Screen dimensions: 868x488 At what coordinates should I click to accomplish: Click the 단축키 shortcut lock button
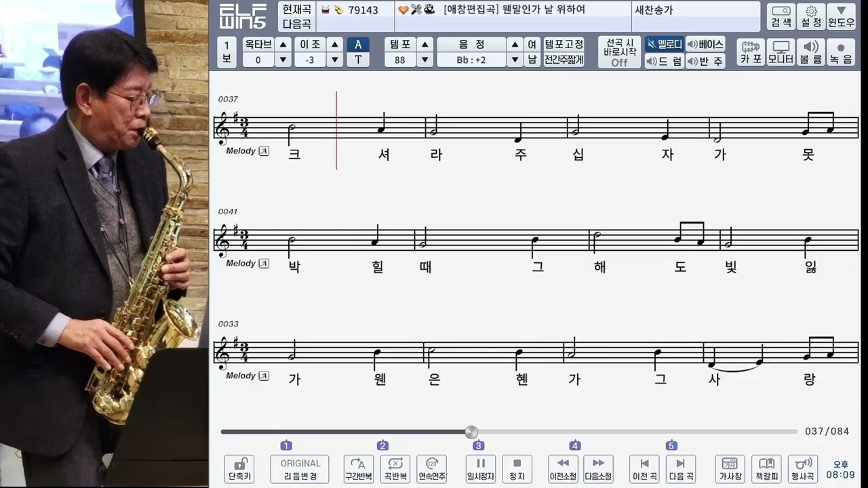[239, 469]
